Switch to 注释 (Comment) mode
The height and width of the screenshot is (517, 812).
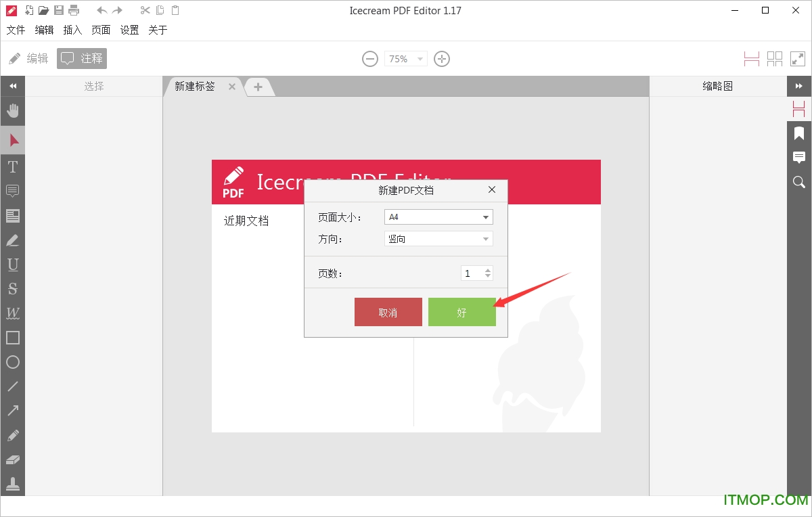(x=81, y=59)
